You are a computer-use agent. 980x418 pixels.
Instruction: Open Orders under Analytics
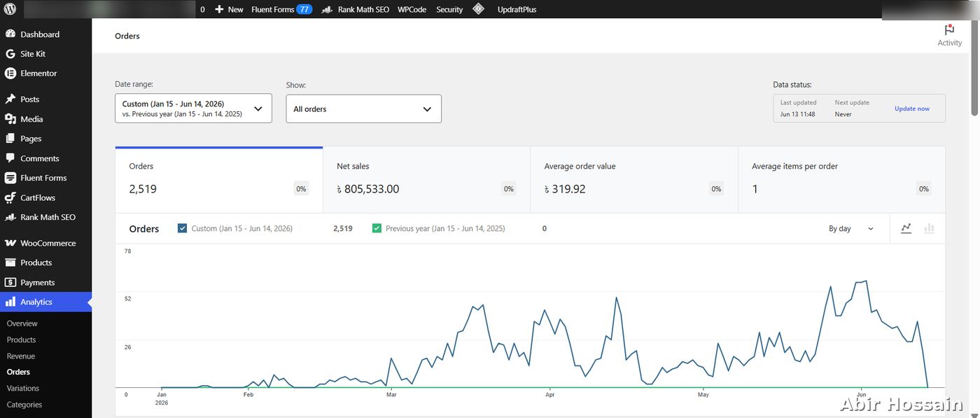[18, 372]
